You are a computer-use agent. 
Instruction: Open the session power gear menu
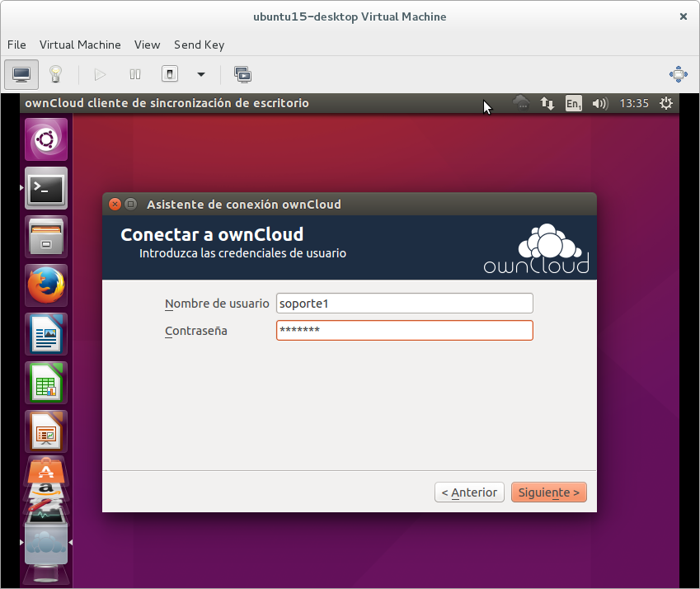pyautogui.click(x=665, y=103)
